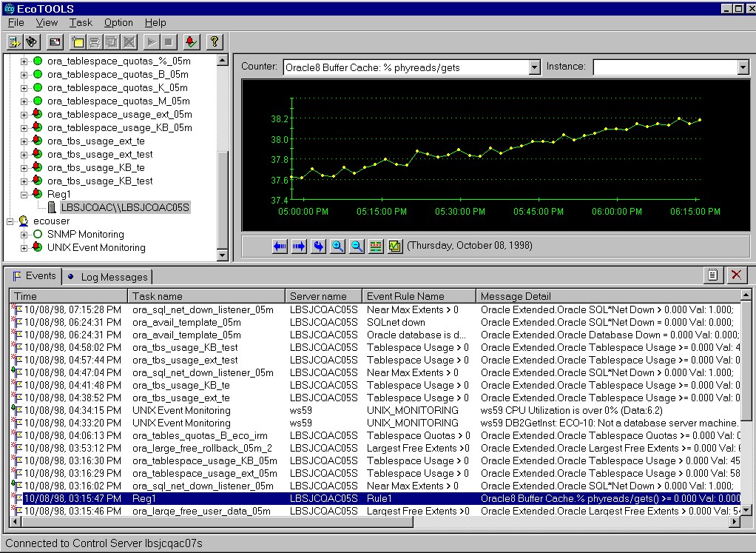Click the chart scroll-right blue arrow
The height and width of the screenshot is (553, 756).
point(299,247)
